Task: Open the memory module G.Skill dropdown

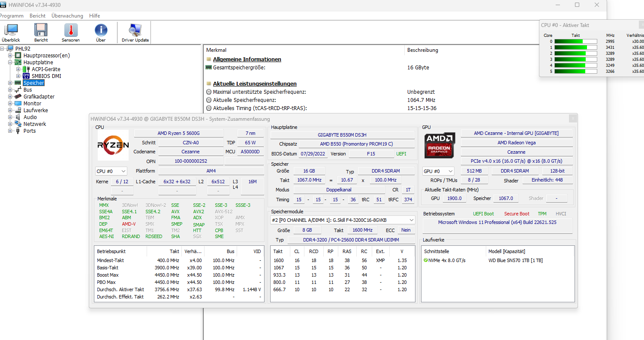Action: click(x=343, y=220)
